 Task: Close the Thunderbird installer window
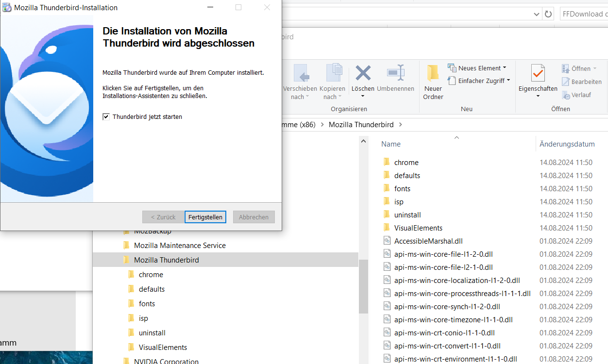[x=267, y=7]
